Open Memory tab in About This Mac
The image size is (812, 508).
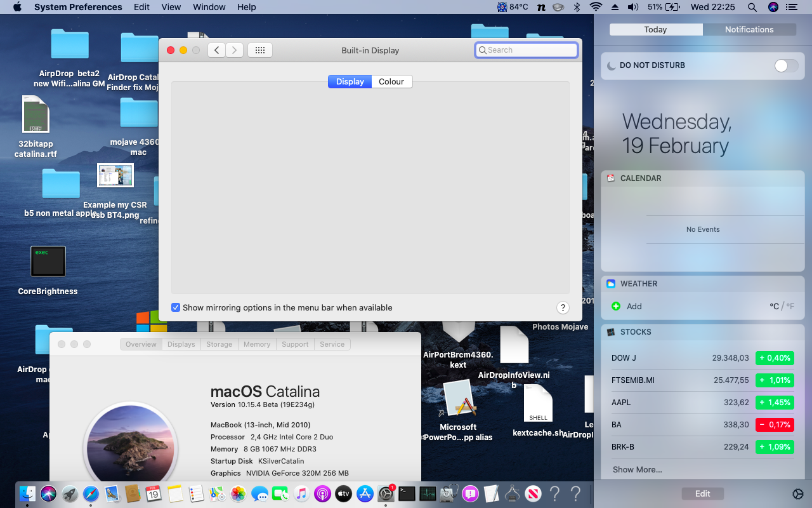[x=257, y=344]
